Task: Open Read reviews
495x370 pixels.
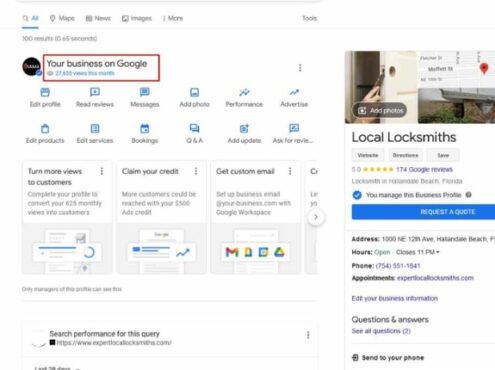Action: point(95,97)
